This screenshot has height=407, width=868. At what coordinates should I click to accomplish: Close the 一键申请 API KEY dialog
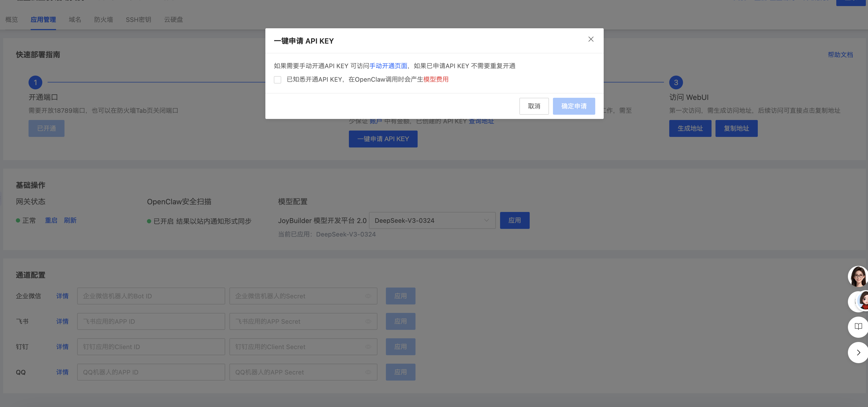[x=591, y=39]
